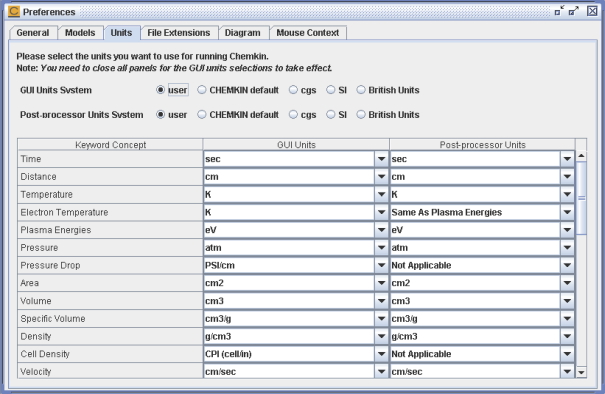Close the Preferences window
Image resolution: width=605 pixels, height=394 pixels.
(x=592, y=11)
